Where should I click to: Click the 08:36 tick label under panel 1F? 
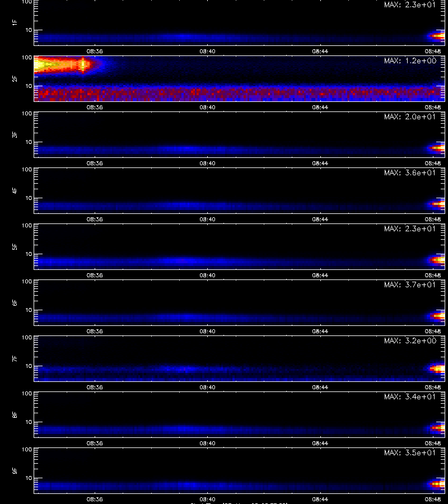point(95,51)
